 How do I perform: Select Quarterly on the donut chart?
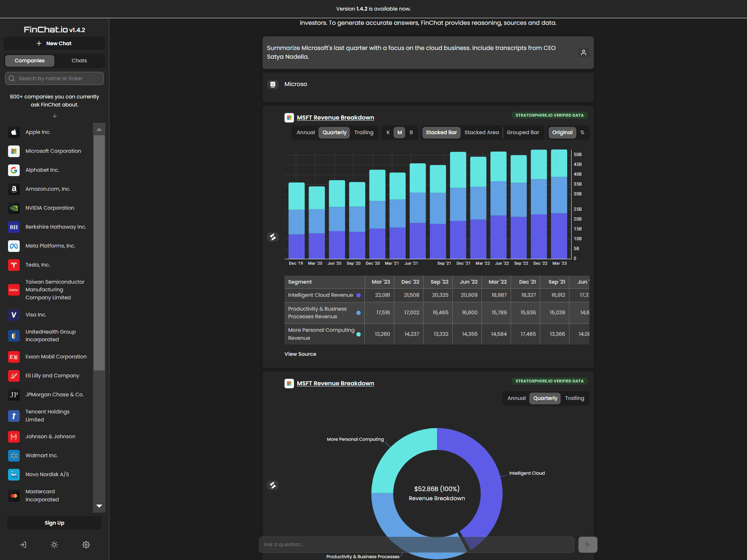pos(545,398)
